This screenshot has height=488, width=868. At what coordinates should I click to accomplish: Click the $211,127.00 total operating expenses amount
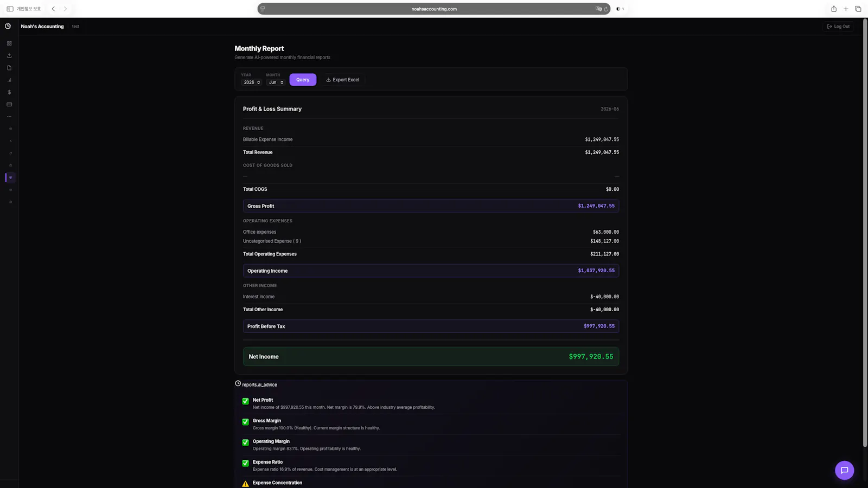click(x=604, y=254)
